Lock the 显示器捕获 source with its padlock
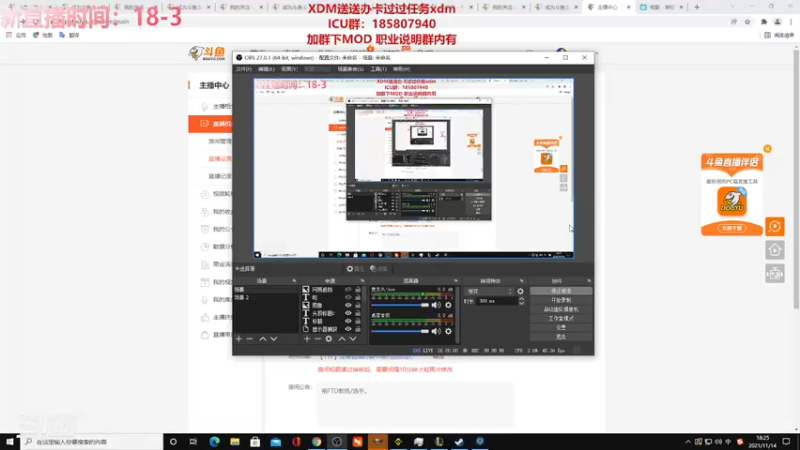This screenshot has height=450, width=800. coord(358,329)
